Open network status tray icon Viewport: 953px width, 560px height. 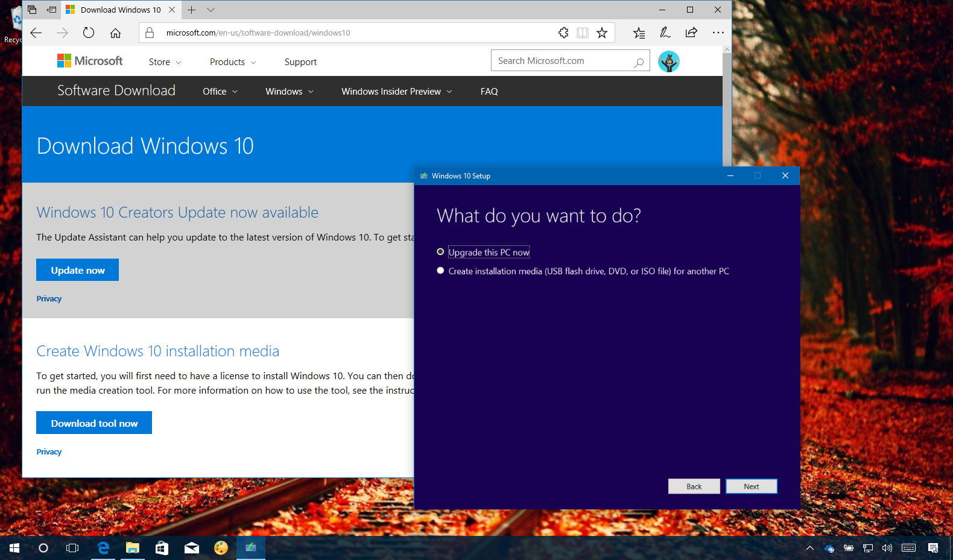(868, 548)
